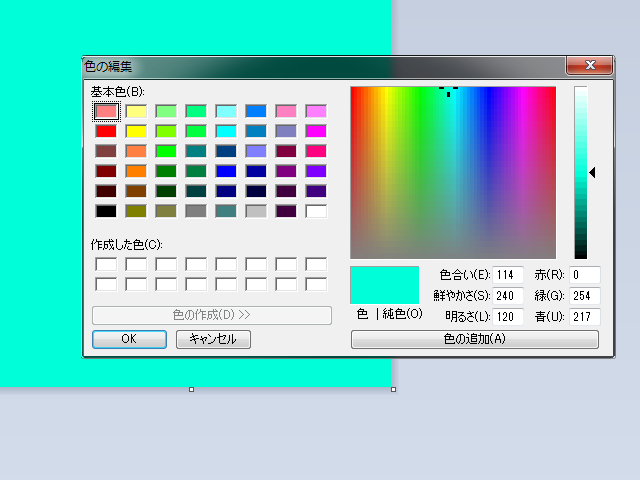Image resolution: width=640 pixels, height=480 pixels.
Task: Click the luminosity gradient bar
Action: point(581,173)
